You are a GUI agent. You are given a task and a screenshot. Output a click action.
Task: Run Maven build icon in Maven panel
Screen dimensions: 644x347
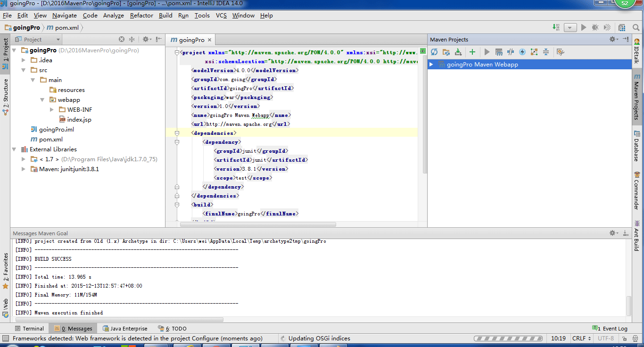coord(487,52)
